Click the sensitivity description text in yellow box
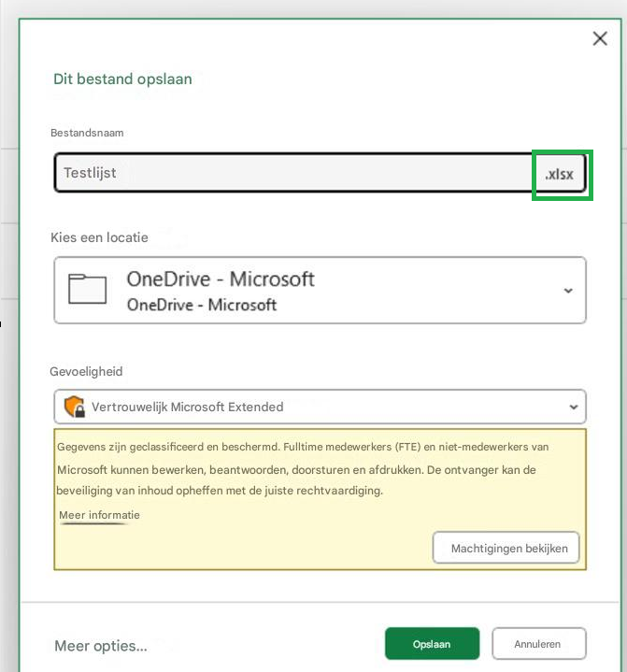The image size is (627, 672). (x=302, y=468)
